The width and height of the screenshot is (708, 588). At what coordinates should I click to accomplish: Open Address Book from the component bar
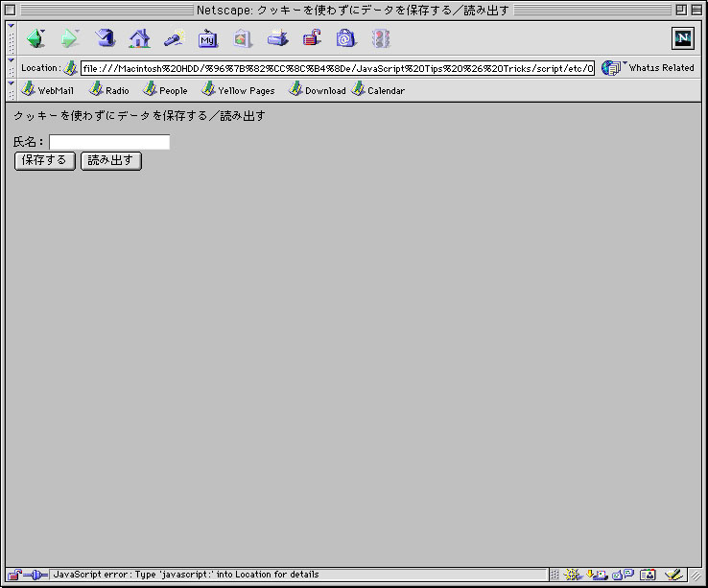tap(648, 575)
